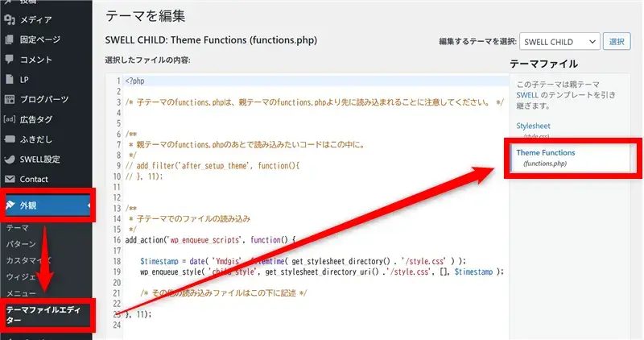The width and height of the screenshot is (644, 340).
Task: Click the 選択したファイルの内容 label
Action: (x=147, y=60)
